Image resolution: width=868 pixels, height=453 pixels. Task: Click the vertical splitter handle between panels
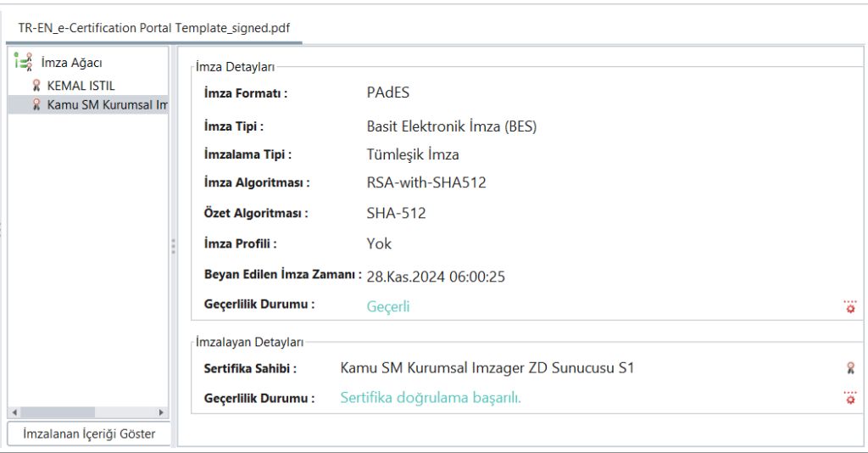click(x=174, y=246)
